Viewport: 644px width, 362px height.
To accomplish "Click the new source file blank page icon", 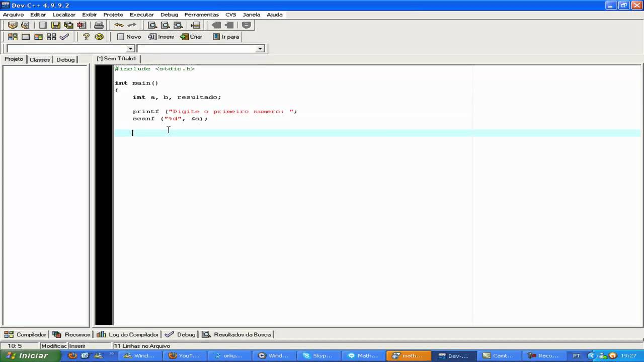I will tap(43, 25).
